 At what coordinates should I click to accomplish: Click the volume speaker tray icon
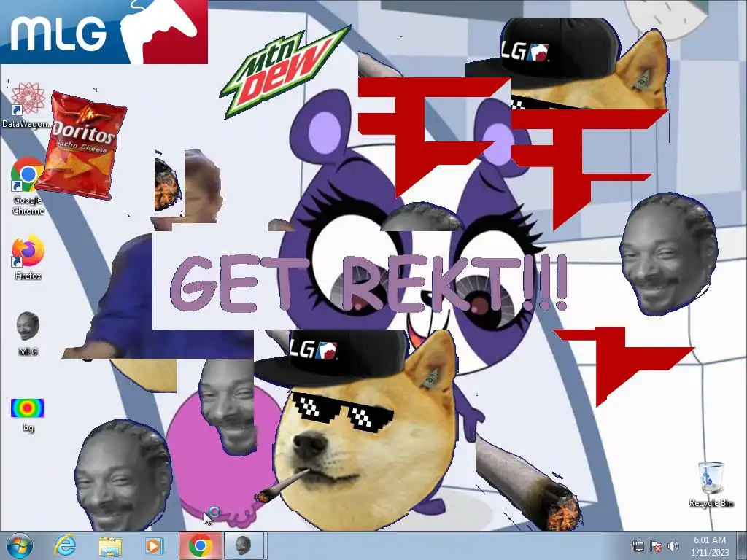pos(673,546)
